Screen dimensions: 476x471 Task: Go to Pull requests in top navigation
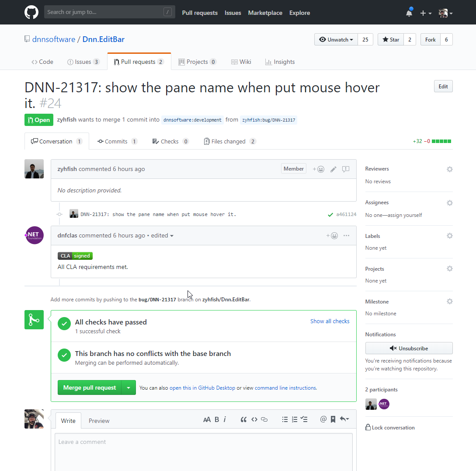(200, 13)
